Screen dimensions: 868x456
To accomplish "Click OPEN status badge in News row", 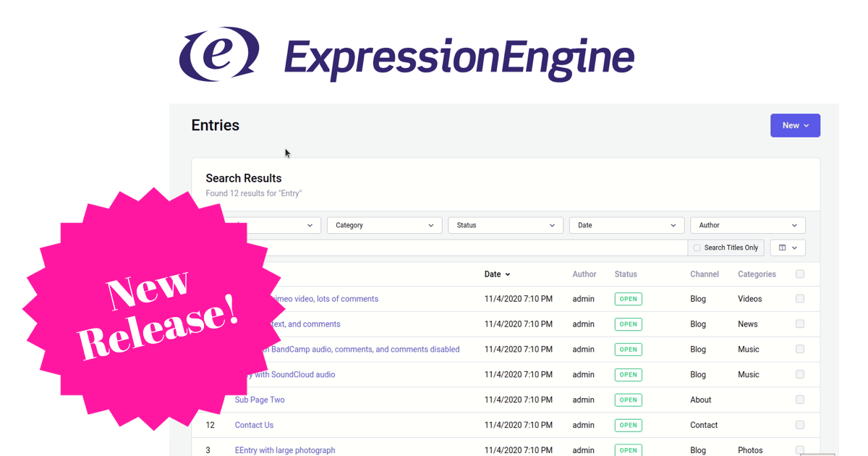I will click(628, 324).
